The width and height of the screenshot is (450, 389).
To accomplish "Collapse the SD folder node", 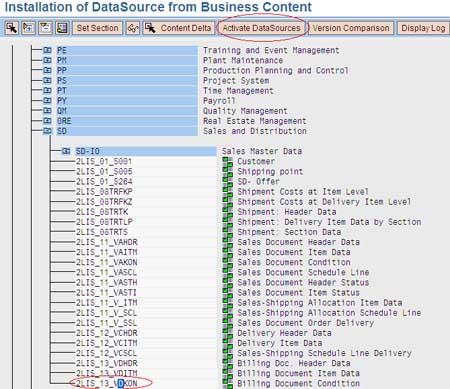I will point(47,131).
